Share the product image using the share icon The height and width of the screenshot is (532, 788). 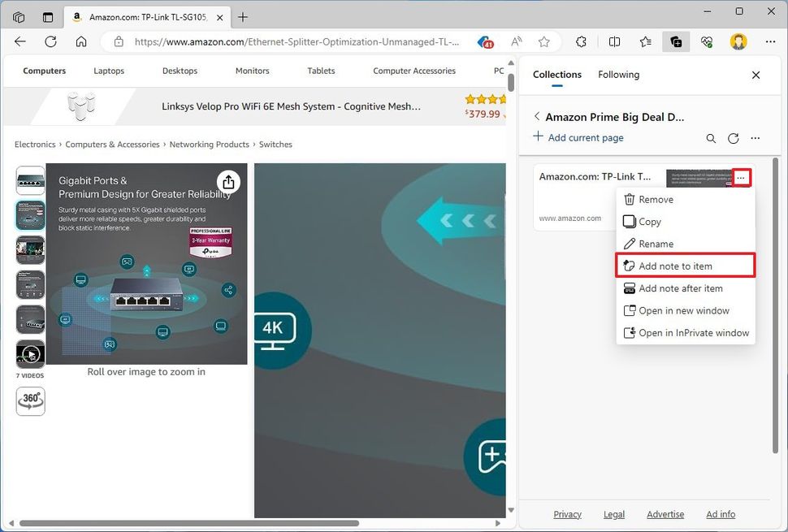(x=228, y=183)
